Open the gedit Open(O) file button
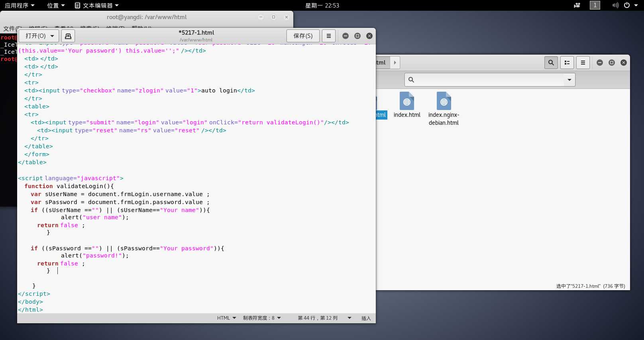Viewport: 644px width, 340px height. 35,36
